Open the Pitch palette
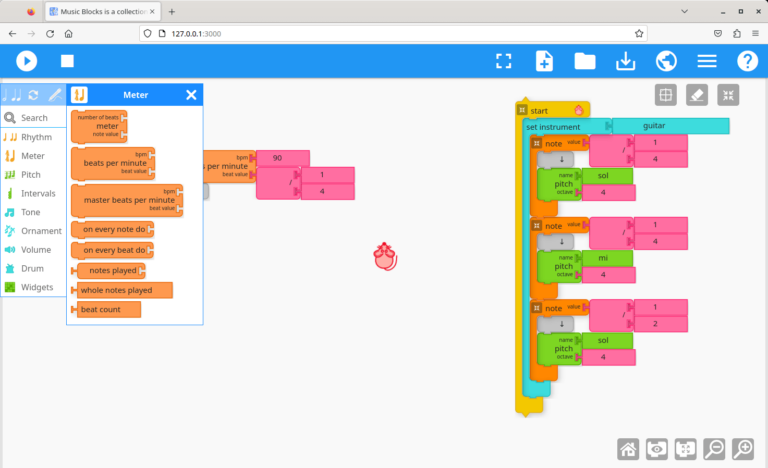768x468 pixels. coord(34,174)
